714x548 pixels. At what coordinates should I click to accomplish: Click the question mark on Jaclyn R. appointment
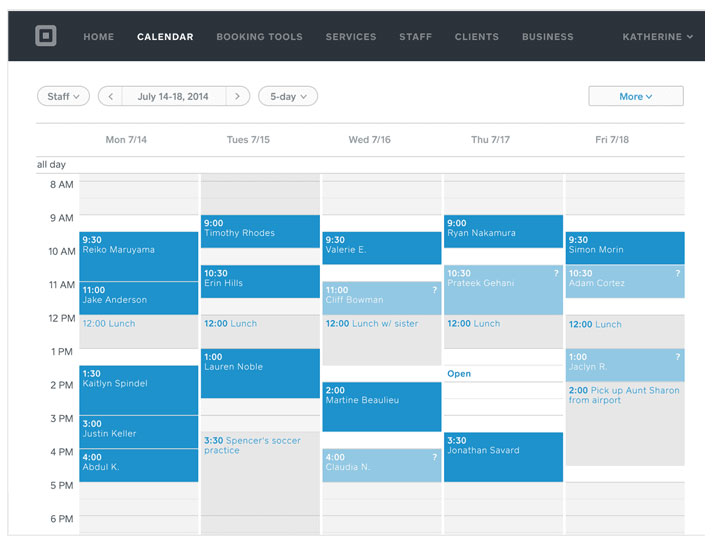pos(677,357)
